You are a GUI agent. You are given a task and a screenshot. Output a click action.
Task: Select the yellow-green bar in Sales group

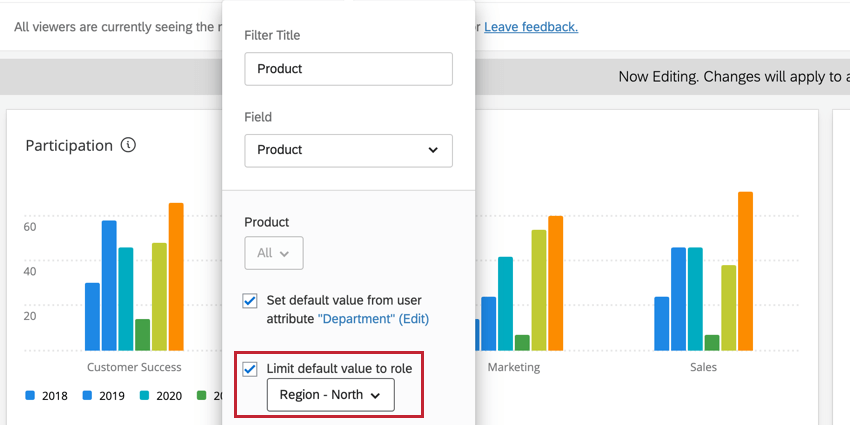point(728,308)
